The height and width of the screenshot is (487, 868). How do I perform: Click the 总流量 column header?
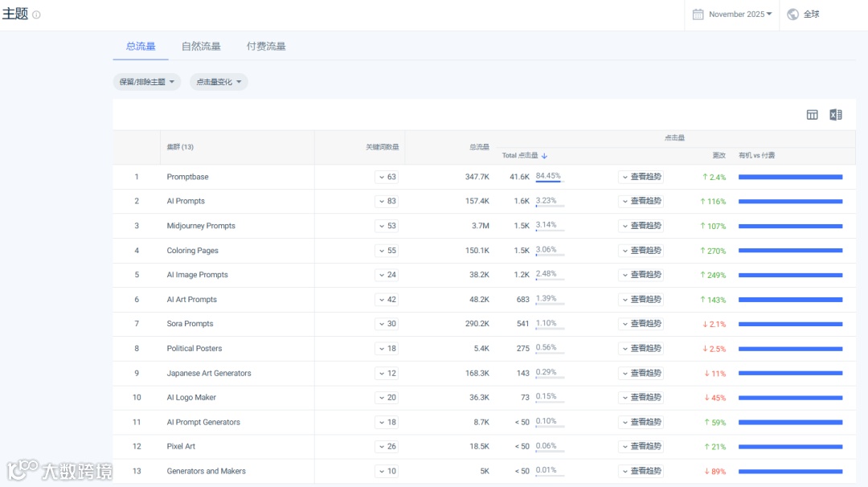coord(479,147)
